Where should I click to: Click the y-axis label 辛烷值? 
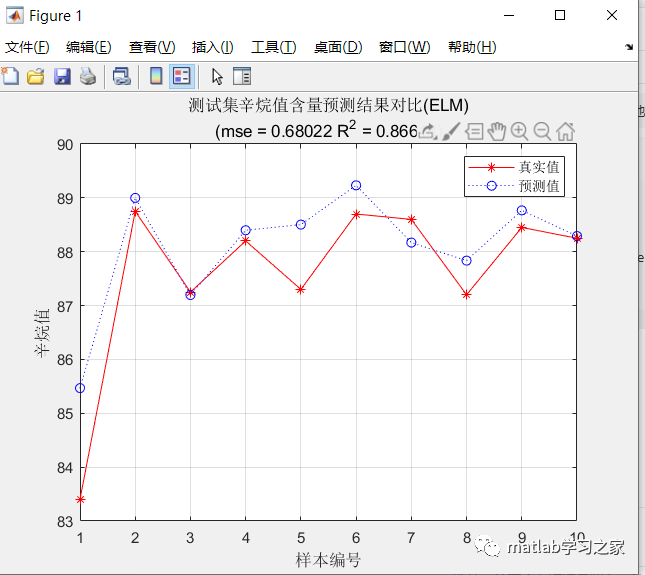pyautogui.click(x=42, y=333)
